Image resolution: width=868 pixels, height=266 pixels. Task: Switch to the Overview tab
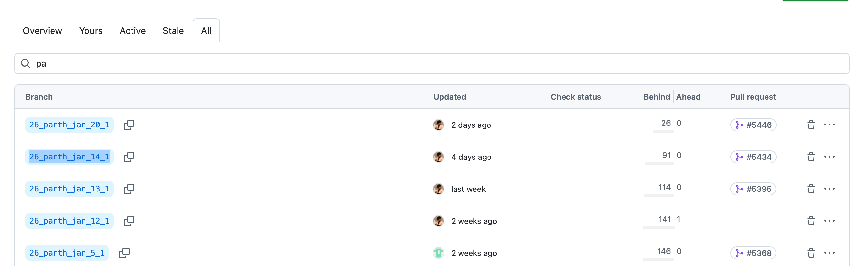point(42,31)
